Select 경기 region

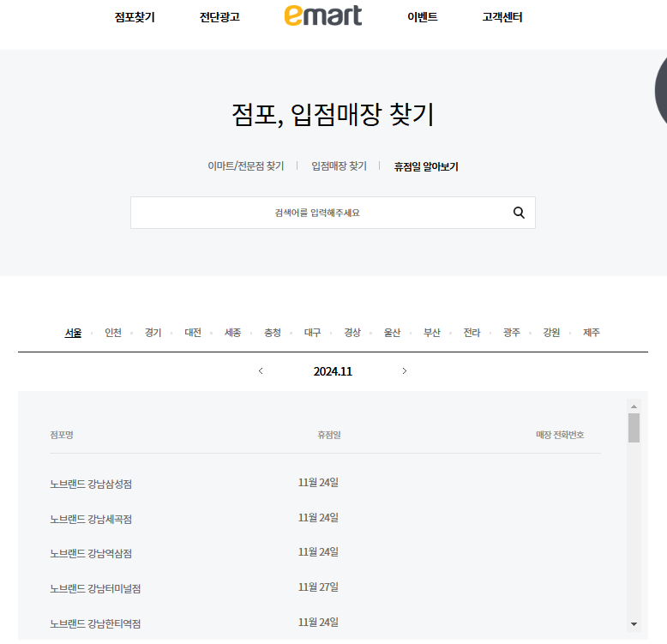pyautogui.click(x=153, y=333)
